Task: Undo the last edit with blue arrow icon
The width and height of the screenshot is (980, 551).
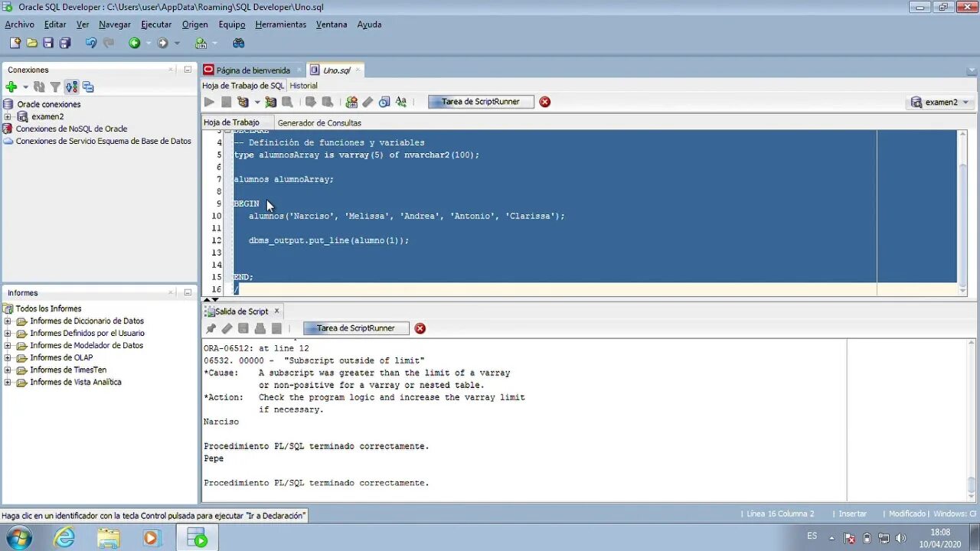Action: pyautogui.click(x=91, y=43)
